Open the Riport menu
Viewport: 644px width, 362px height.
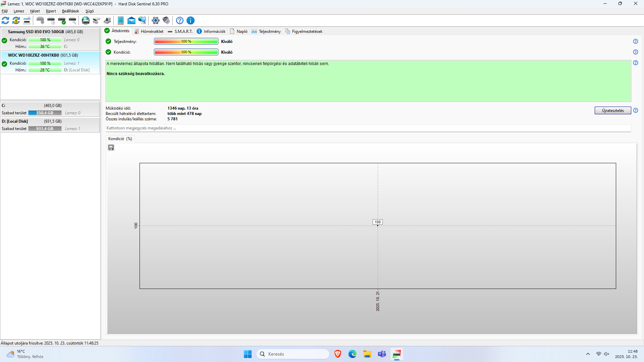pos(51,11)
